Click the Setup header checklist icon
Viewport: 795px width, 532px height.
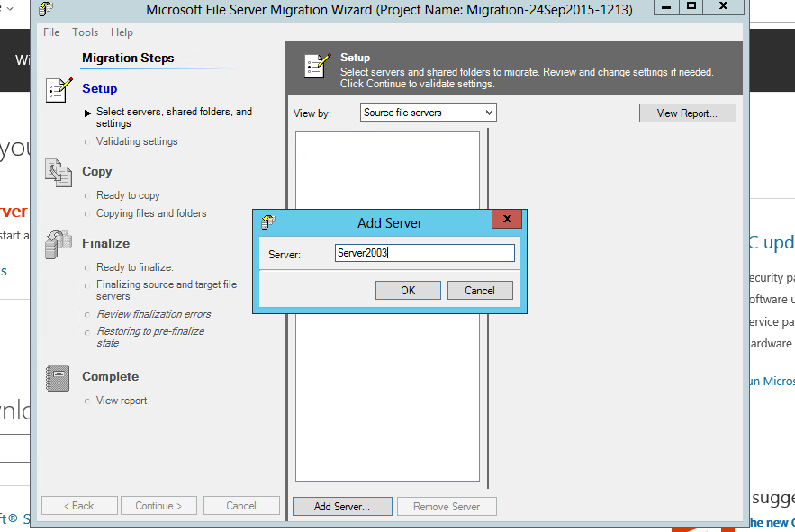coord(318,66)
